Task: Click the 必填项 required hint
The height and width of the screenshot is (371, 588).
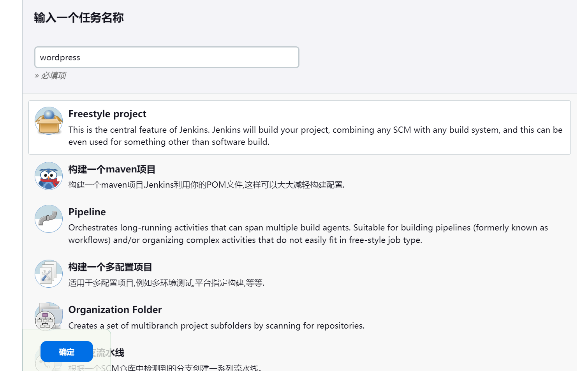Action: [x=51, y=76]
